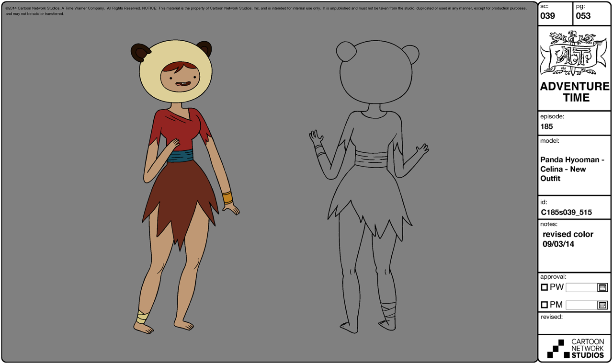Click the scene number 039
The width and height of the screenshot is (613, 364).
click(x=547, y=16)
